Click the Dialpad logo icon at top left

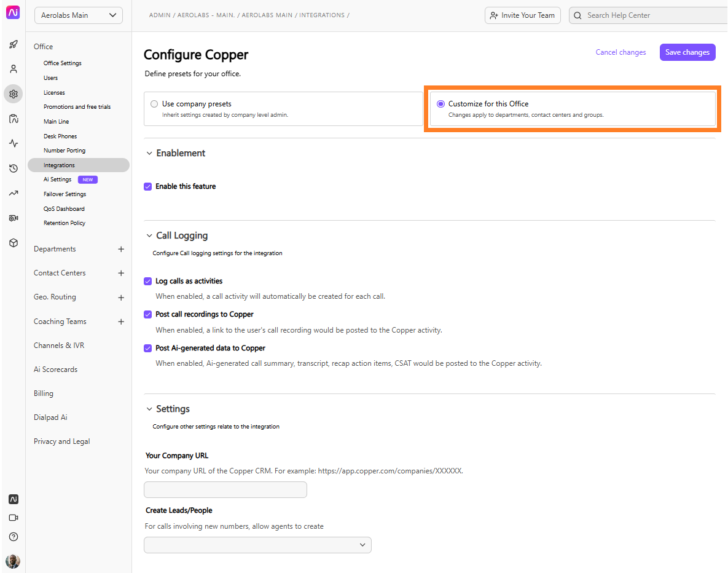13,12
